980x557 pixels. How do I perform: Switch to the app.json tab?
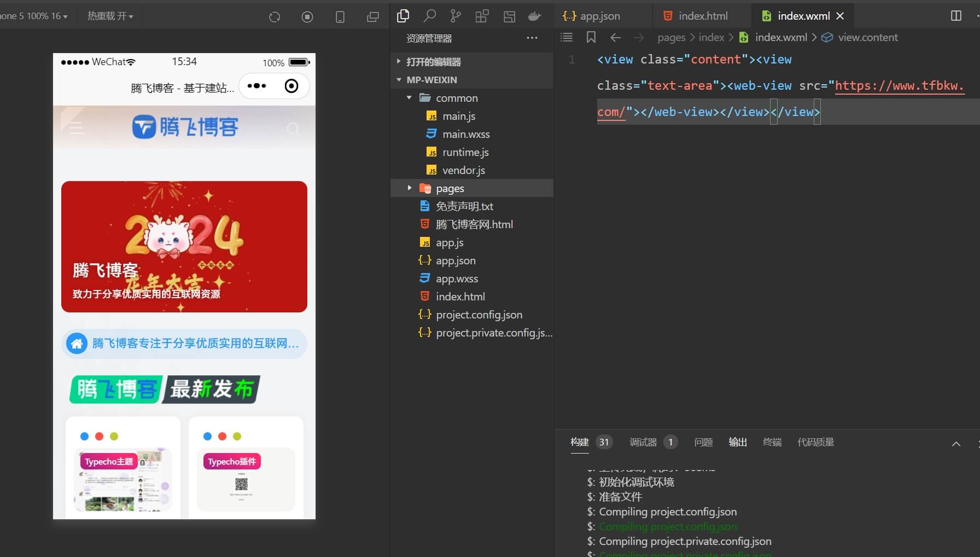[592, 16]
